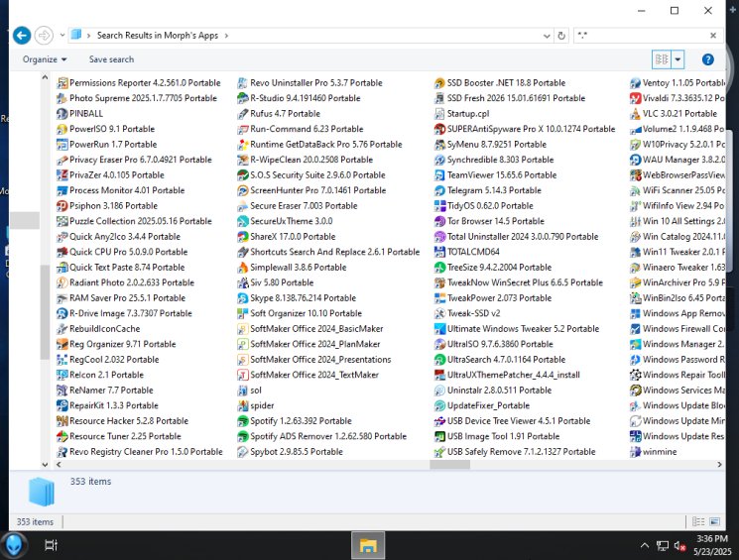This screenshot has width=739, height=560.
Task: Click the Psiphon 3.186 Portable icon
Action: [62, 206]
